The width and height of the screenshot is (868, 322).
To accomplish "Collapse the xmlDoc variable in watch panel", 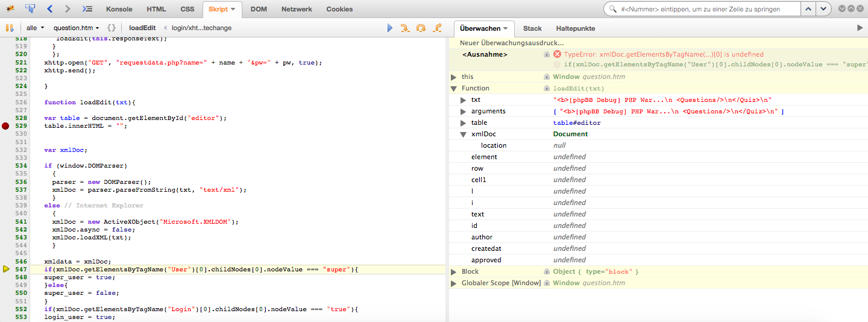I will [464, 134].
